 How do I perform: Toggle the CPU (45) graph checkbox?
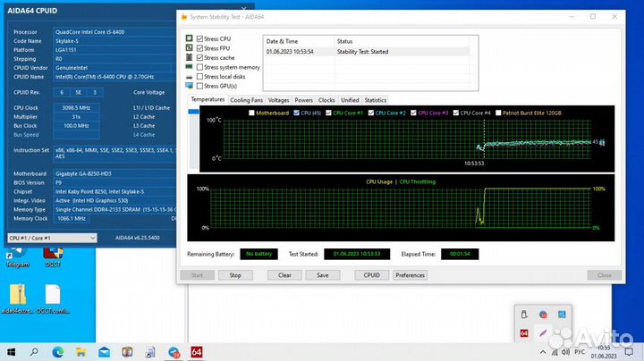(x=296, y=113)
